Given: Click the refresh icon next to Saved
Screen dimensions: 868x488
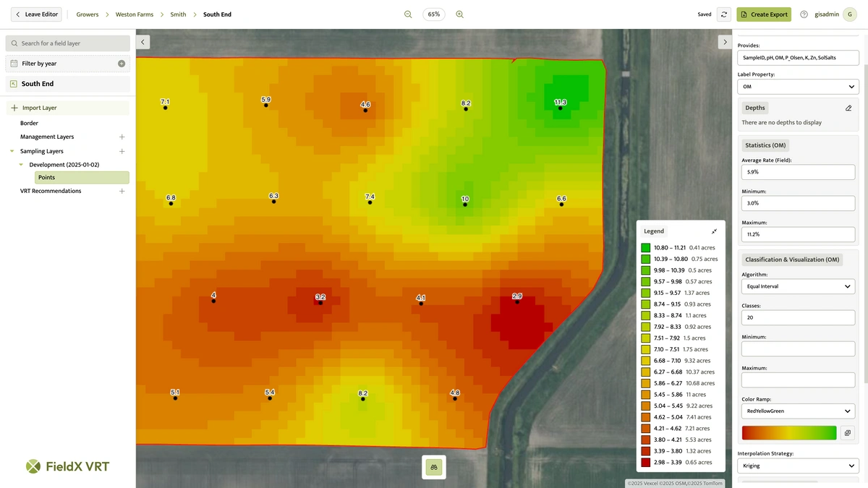Looking at the screenshot, I should 723,14.
